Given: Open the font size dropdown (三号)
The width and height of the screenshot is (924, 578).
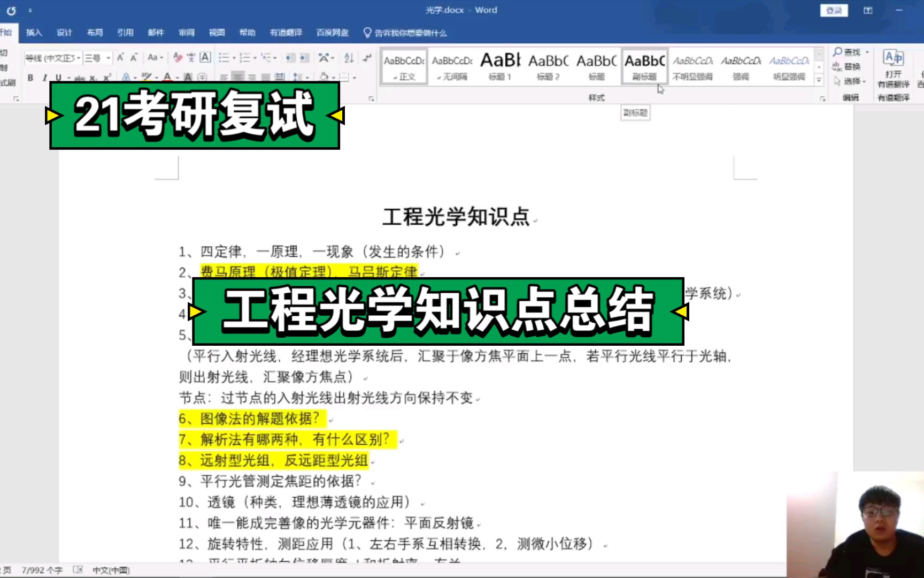Looking at the screenshot, I should (x=108, y=58).
